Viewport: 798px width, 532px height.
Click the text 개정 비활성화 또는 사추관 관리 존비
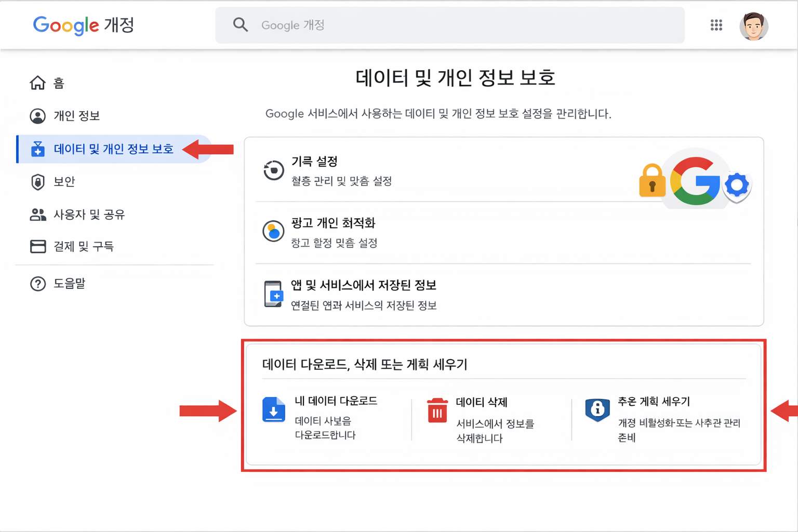coord(679,430)
